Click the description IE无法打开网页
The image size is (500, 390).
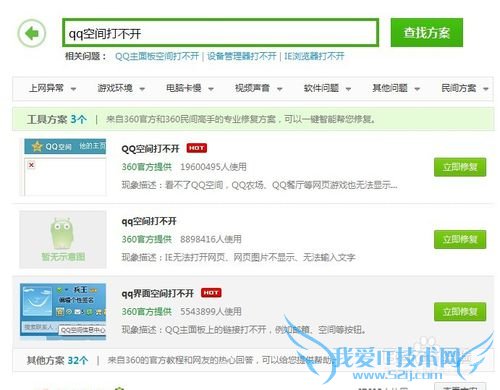pos(238,257)
